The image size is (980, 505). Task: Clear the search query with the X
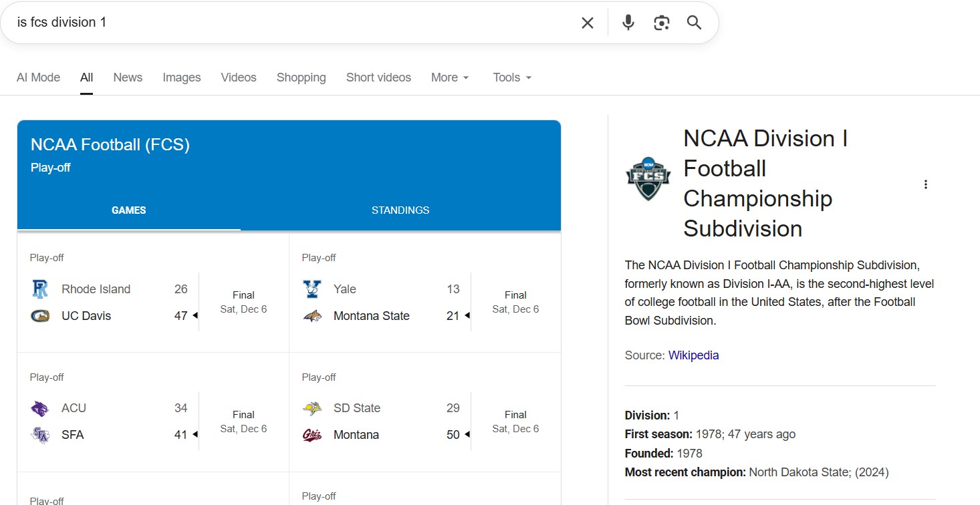pos(587,22)
